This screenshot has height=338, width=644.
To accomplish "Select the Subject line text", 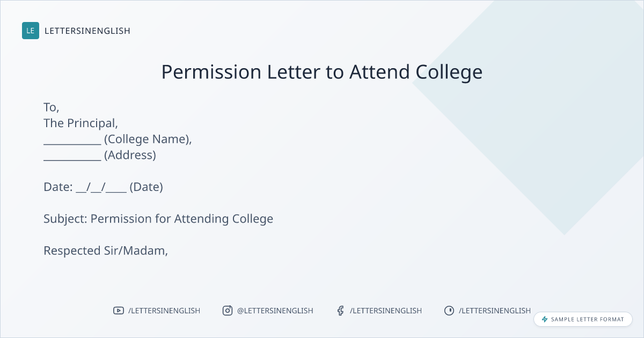I will pyautogui.click(x=158, y=219).
